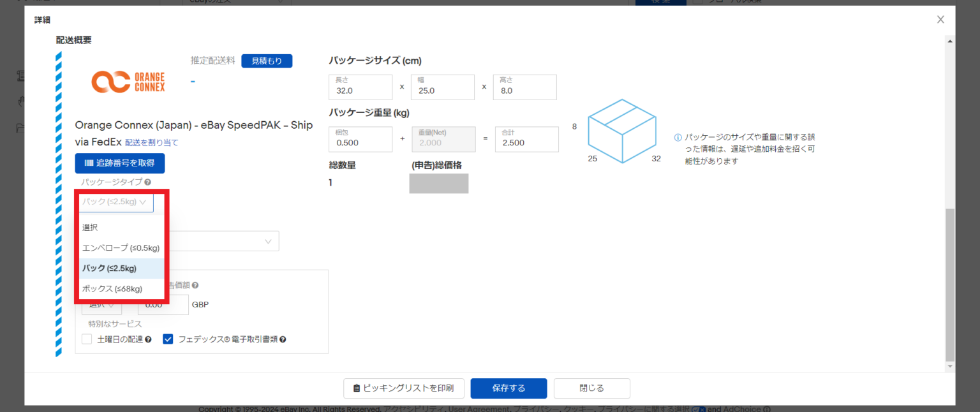Open the empty dropdown below the package type menu

[x=222, y=241]
